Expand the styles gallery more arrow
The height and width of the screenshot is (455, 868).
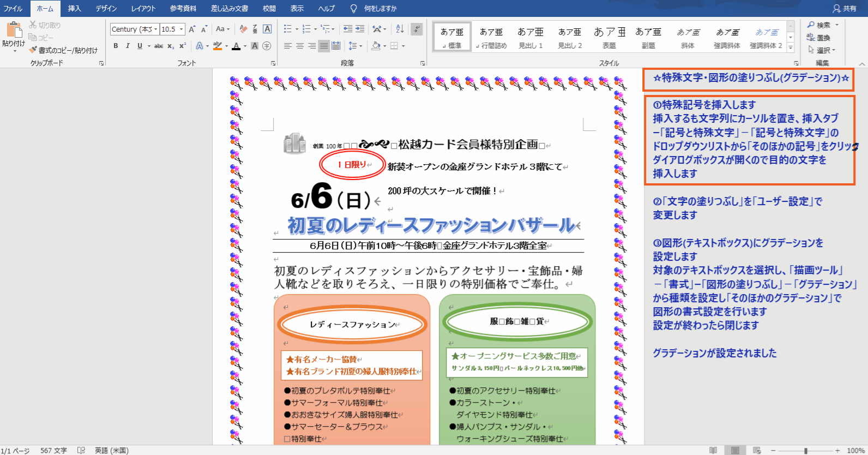[791, 48]
